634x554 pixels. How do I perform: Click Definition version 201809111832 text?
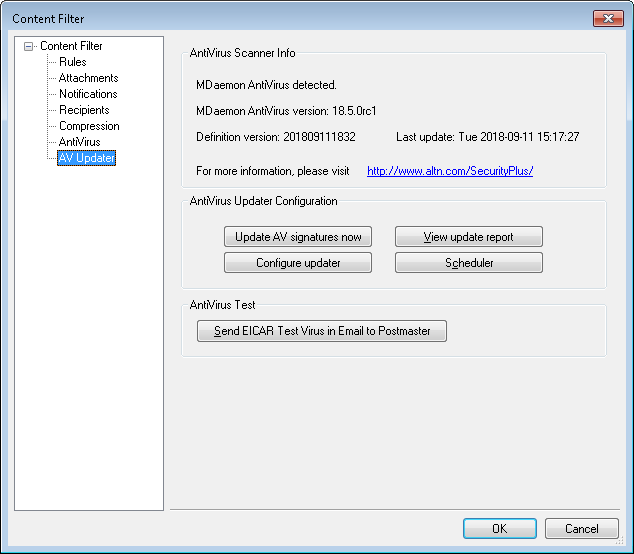[x=276, y=137]
